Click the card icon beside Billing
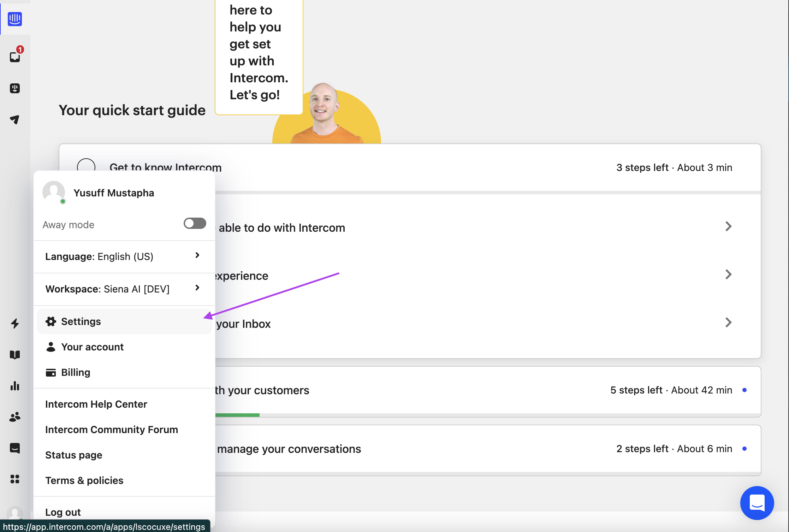 click(x=51, y=372)
